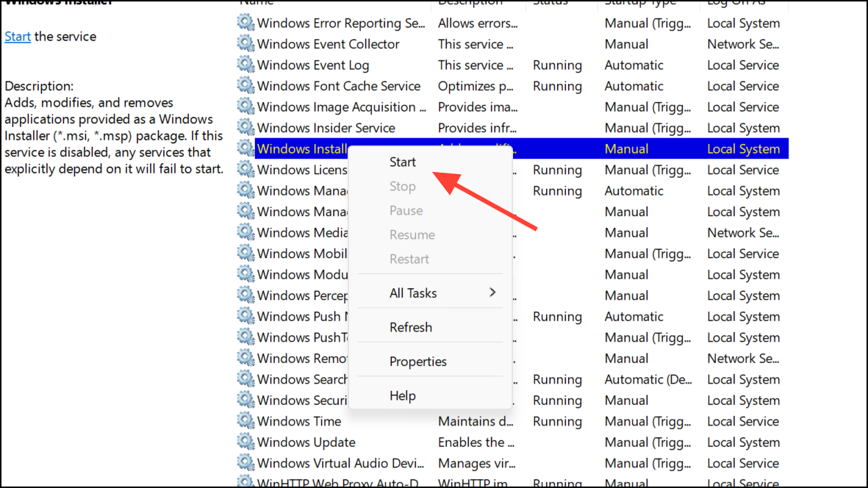
Task: Select the Windows Image Acquisition service
Action: point(342,107)
